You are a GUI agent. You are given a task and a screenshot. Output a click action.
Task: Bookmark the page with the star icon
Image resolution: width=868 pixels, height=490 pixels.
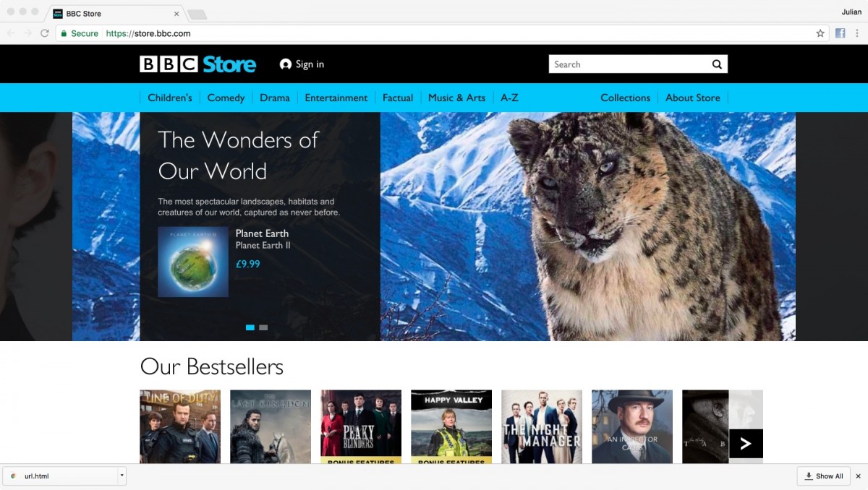[820, 33]
